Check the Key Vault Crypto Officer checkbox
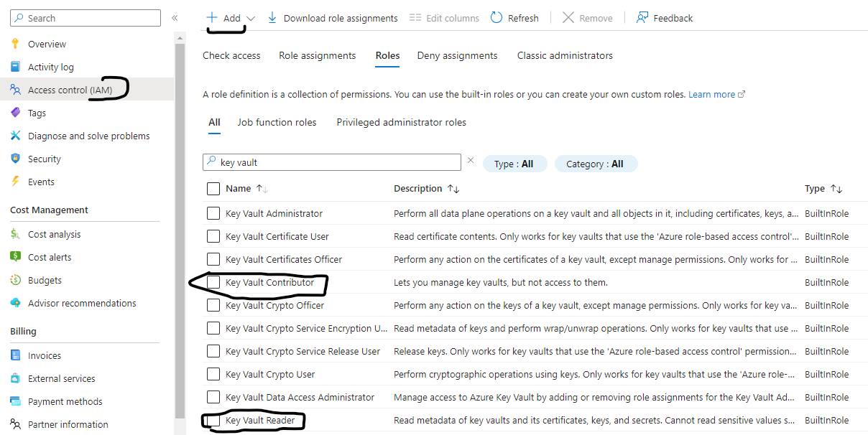This screenshot has width=868, height=435. pyautogui.click(x=213, y=305)
